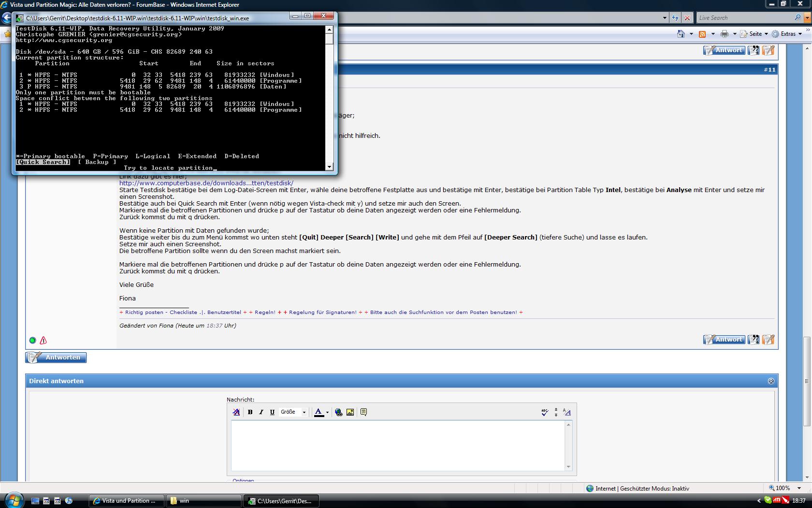
Task: Switch to the Vista und Partition taskbar button
Action: point(126,501)
